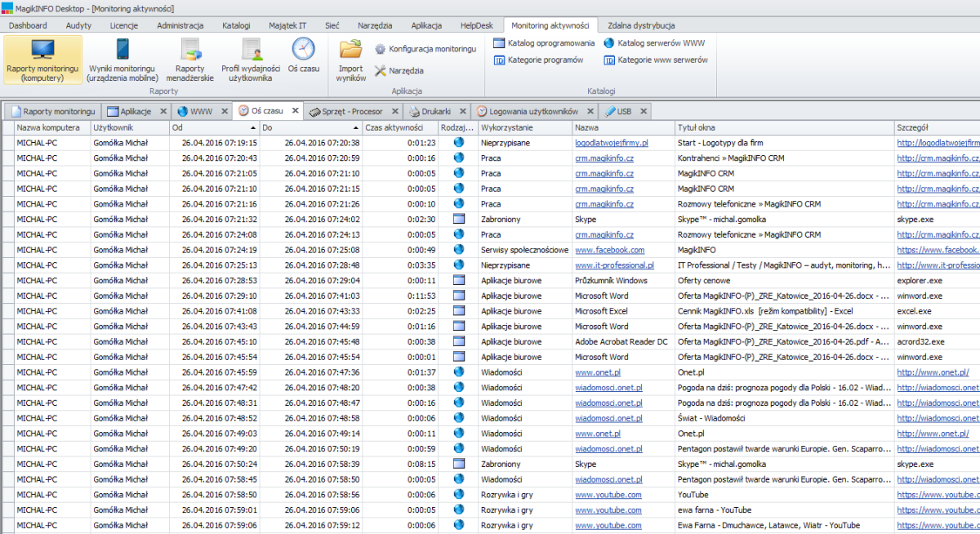Open the logodlatwojejfirmy.pl link in Nazwa column
This screenshot has width=980, height=534.
coord(612,143)
